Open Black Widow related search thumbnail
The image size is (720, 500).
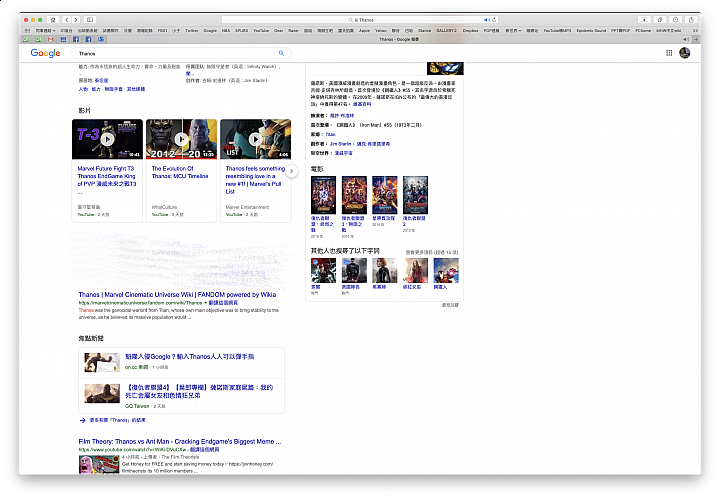click(385, 270)
